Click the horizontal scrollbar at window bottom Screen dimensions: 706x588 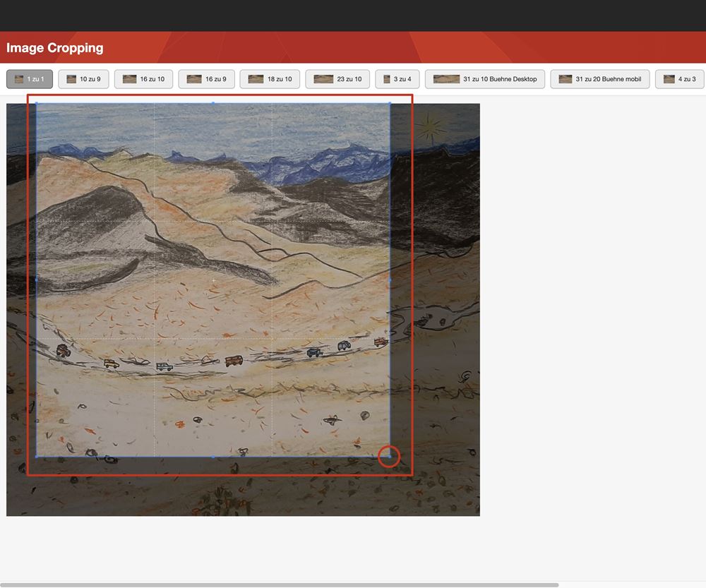click(x=280, y=584)
